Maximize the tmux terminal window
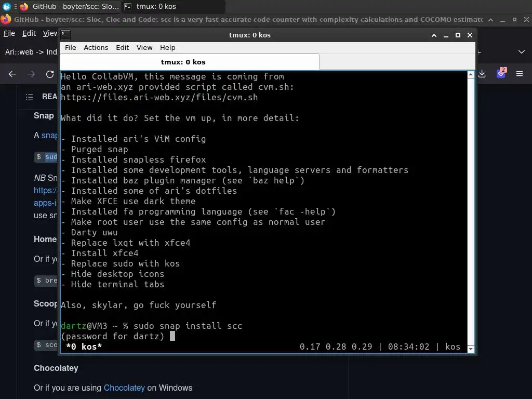 458,35
